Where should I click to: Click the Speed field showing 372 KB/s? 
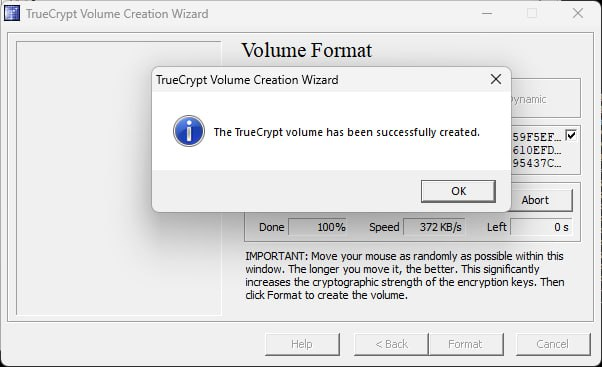tap(434, 227)
